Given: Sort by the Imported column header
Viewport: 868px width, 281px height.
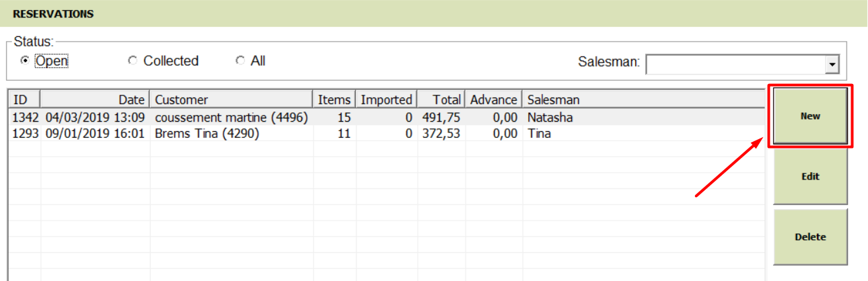Looking at the screenshot, I should (x=387, y=99).
